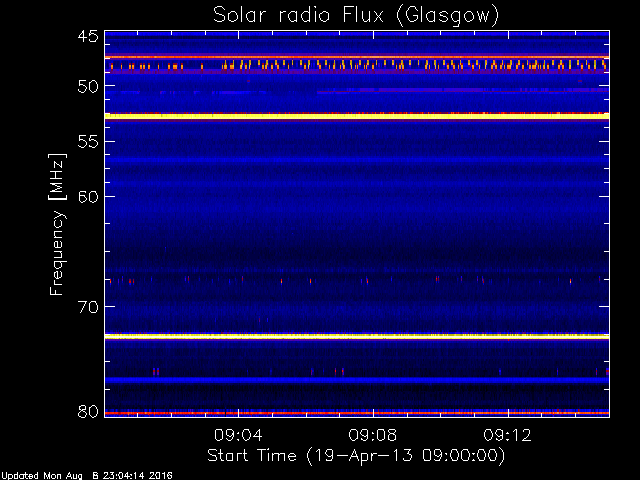Click the 'Start Time (19-Apr-13 09:00:00)' label
Viewport: 640px width, 480px height.
click(356, 456)
